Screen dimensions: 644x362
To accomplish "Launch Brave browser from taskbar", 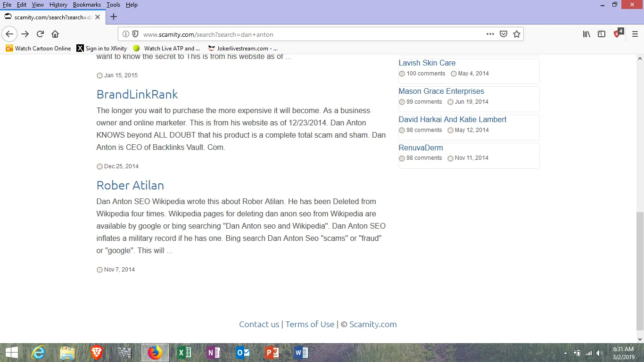I will click(97, 353).
